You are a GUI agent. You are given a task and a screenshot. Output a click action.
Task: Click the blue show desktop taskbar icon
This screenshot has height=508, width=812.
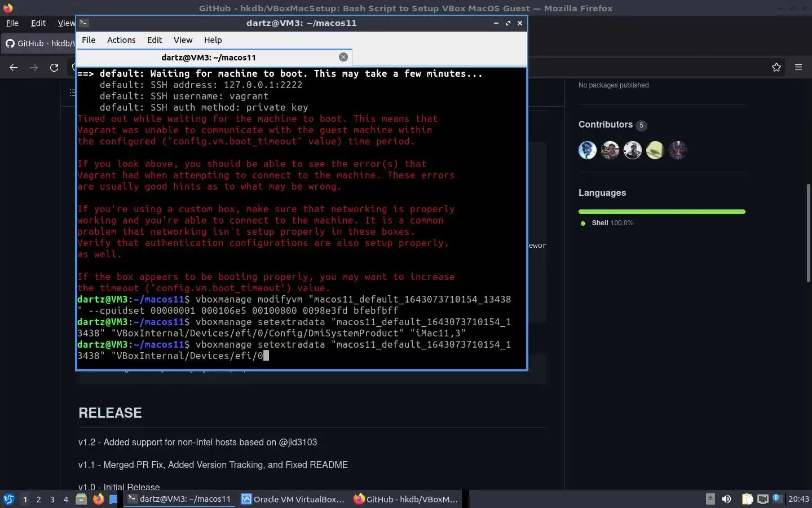[113, 499]
